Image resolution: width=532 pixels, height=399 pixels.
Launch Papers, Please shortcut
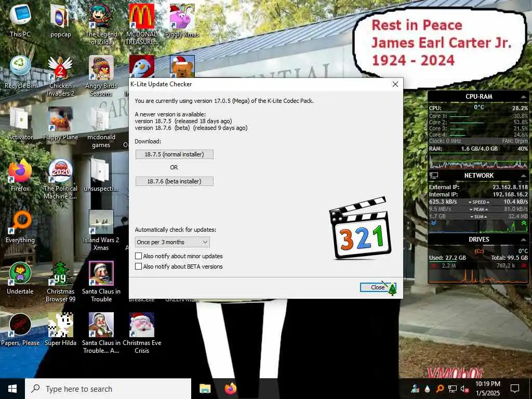pos(20,330)
